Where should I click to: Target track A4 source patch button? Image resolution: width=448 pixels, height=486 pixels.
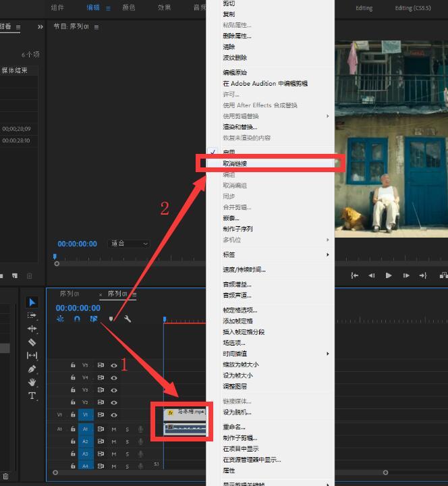coord(86,466)
